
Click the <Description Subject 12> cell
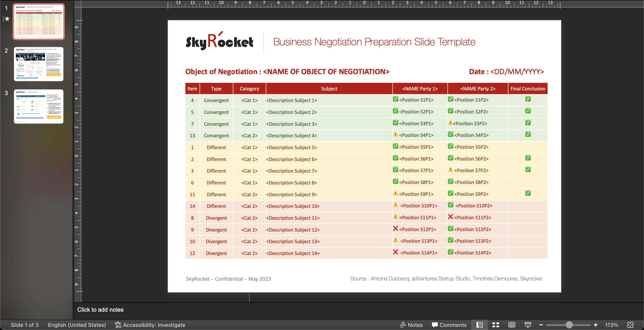pos(329,230)
